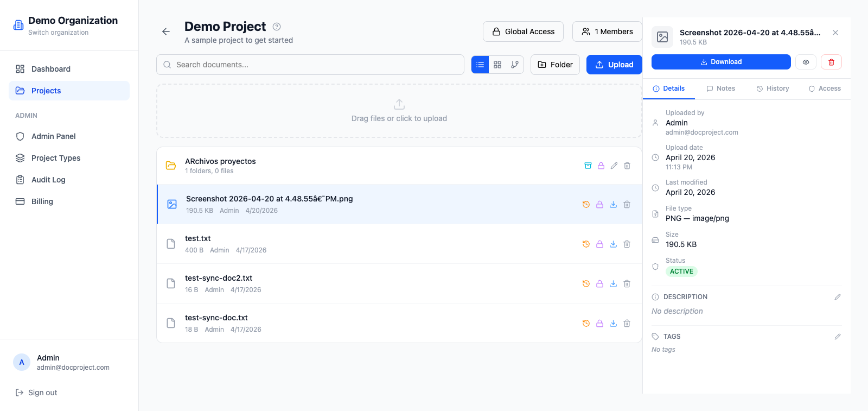Open the Admin Panel
The height and width of the screenshot is (411, 868).
pos(69,136)
